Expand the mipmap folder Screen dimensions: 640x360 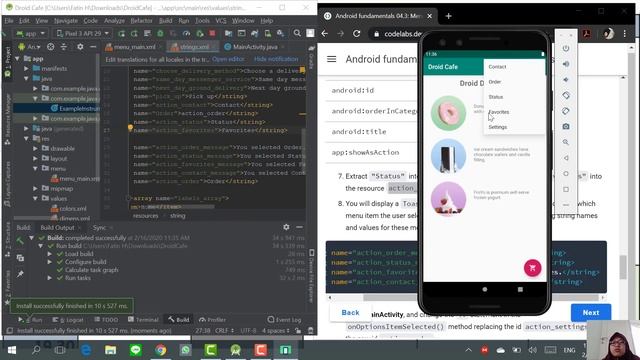coord(36,189)
